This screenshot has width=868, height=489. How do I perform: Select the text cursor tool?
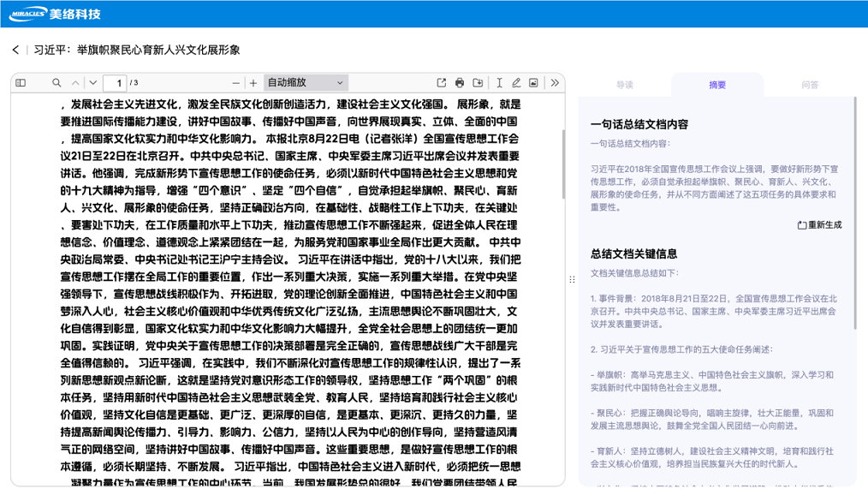(x=499, y=83)
